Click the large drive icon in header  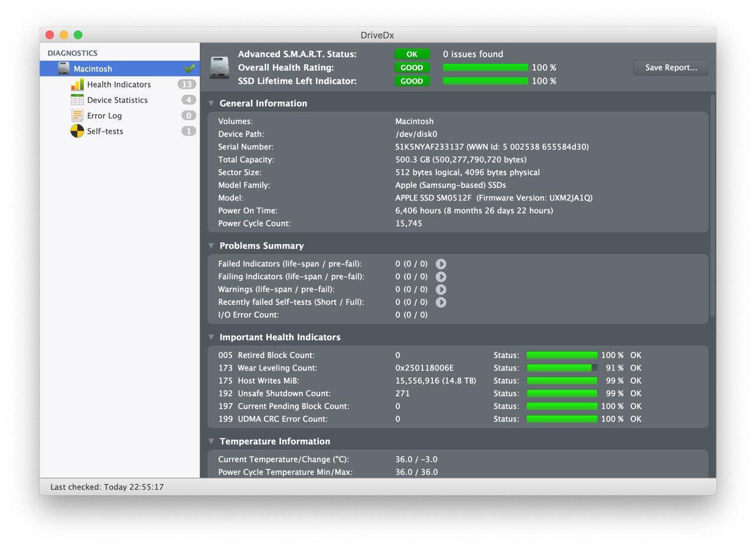(x=220, y=67)
